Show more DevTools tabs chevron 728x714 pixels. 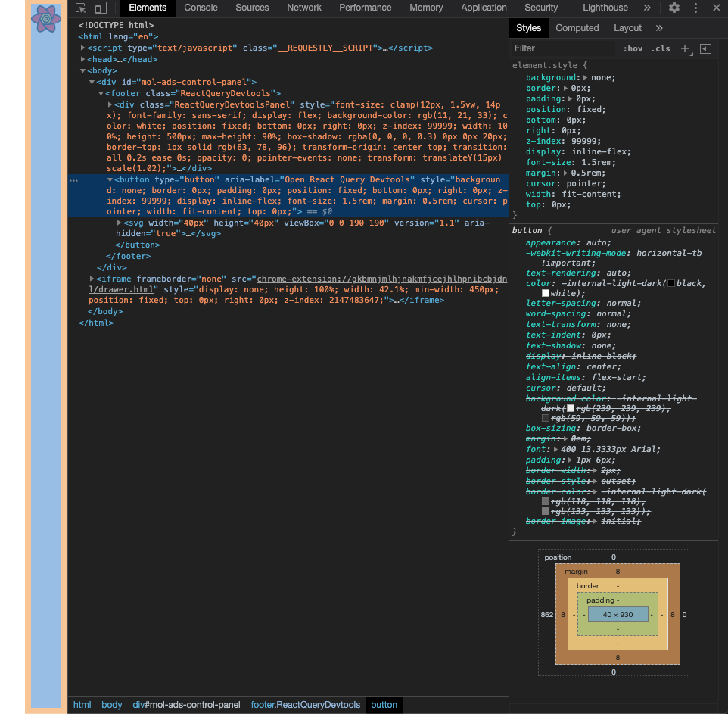click(647, 8)
